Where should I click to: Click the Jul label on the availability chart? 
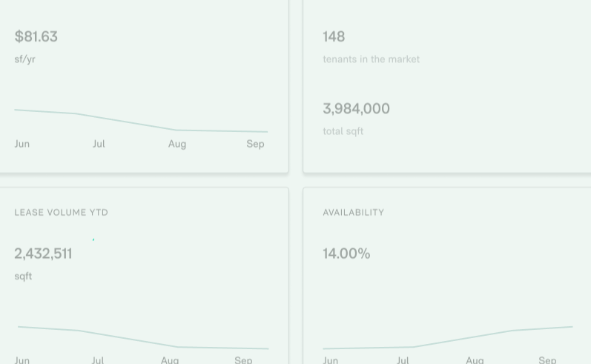(403, 360)
